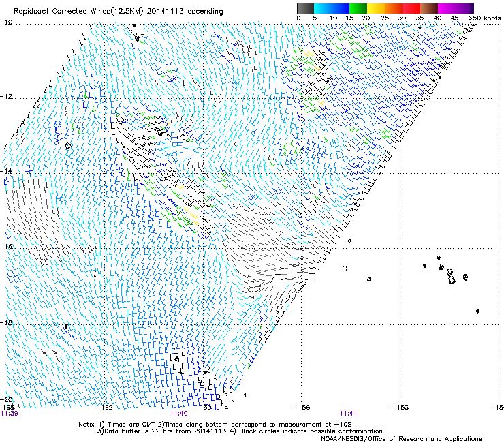
Task: Click the orange 25-30 knots color band
Action: 394,8
